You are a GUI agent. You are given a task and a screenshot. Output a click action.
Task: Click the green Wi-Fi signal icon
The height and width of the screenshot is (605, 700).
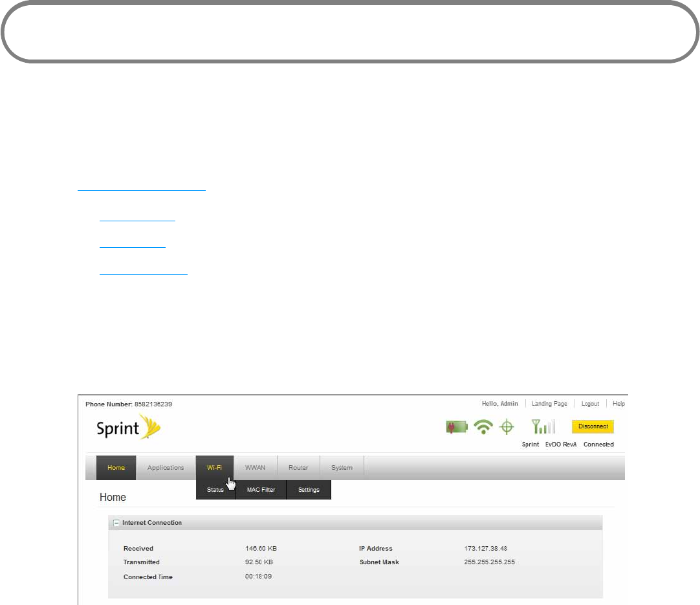tap(483, 427)
